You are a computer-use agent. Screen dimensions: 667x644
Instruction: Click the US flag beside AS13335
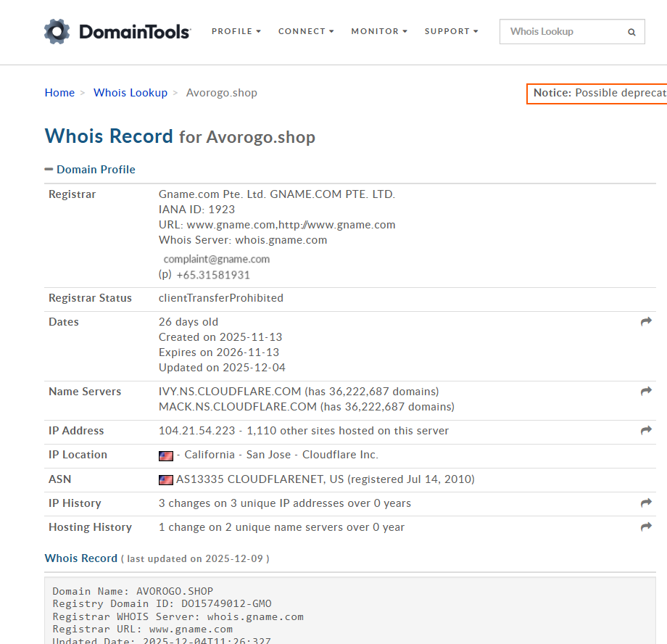(x=166, y=479)
